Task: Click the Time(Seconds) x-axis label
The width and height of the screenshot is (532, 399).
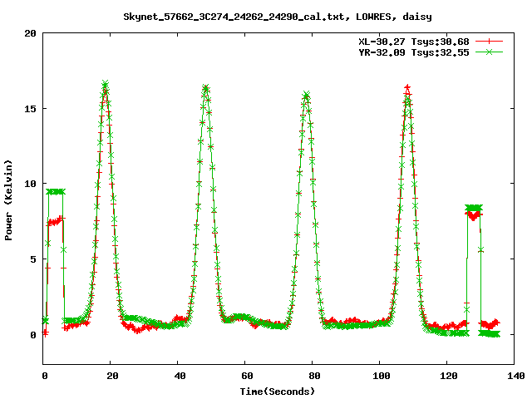Action: point(278,392)
